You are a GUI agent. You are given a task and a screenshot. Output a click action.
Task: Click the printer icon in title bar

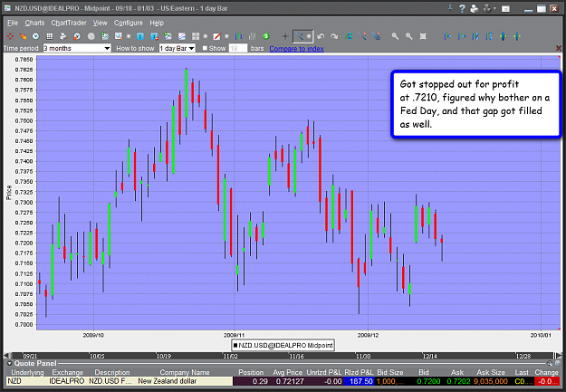coord(475,8)
